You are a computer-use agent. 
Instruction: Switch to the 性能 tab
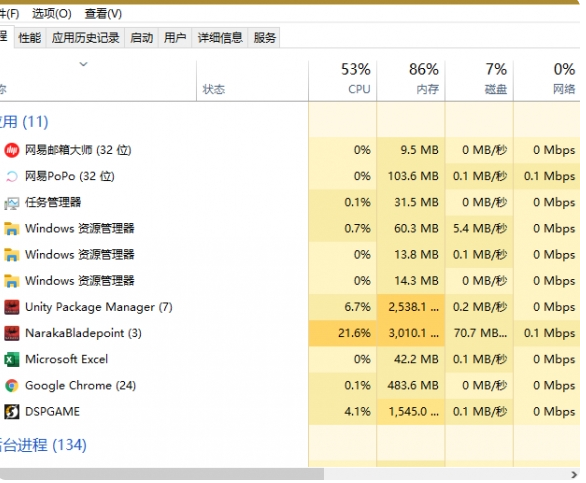click(30, 38)
